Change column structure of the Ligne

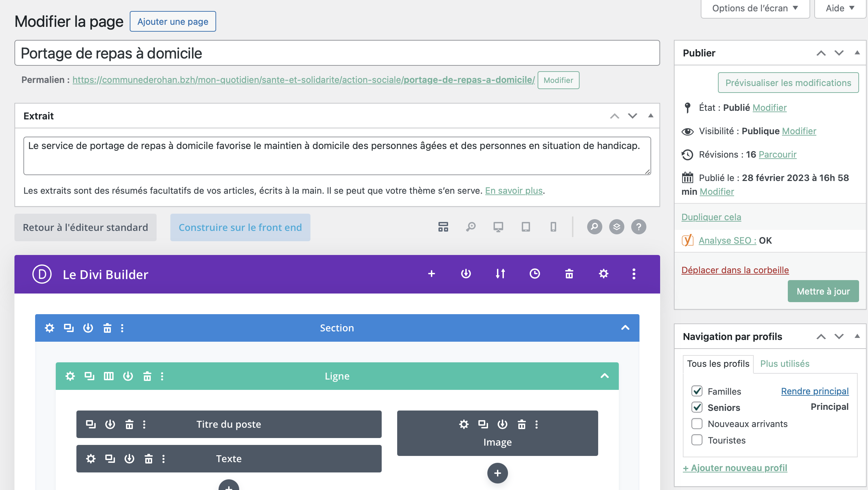109,376
